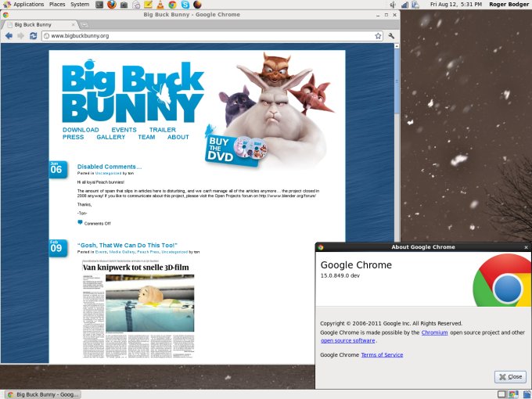Open the TRAILER page link
Image resolution: width=532 pixels, height=399 pixels.
pyautogui.click(x=163, y=130)
